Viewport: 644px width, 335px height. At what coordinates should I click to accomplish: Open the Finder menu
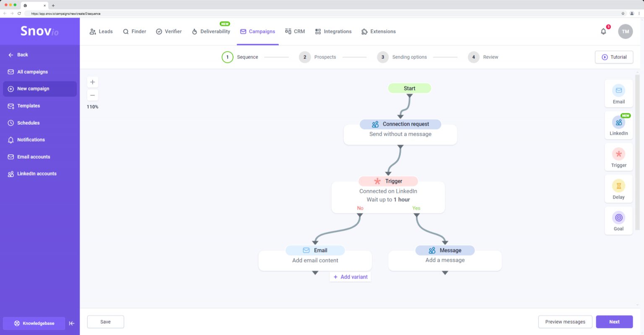(134, 31)
